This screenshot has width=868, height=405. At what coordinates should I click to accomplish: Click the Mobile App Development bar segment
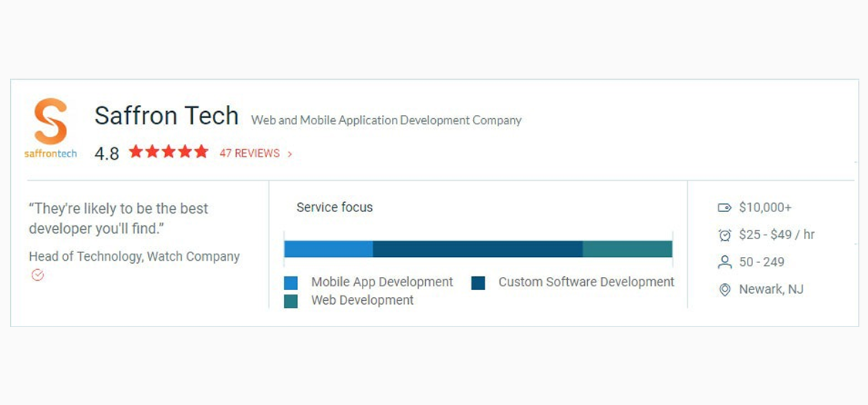[x=329, y=249]
